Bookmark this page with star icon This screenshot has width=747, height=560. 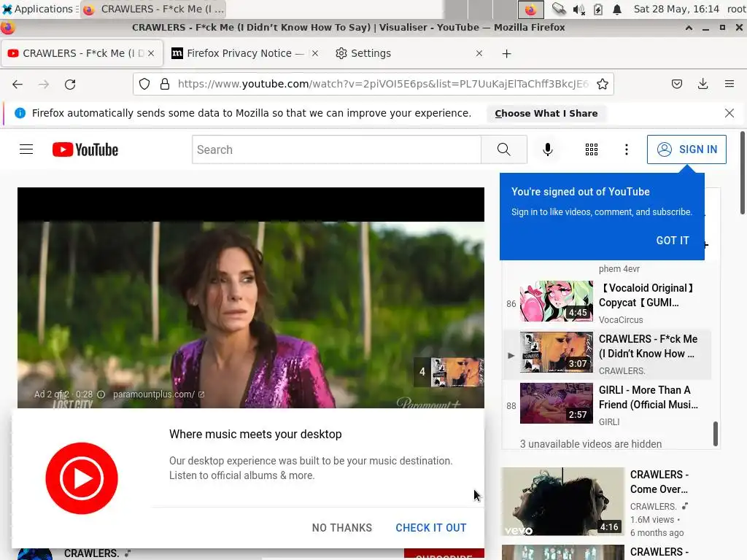pos(603,85)
